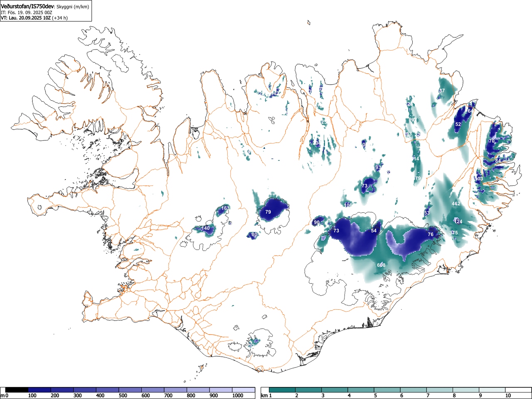Screen dimensions: 532x399
Task: Click the '608' visibility value label
Action: click(381, 265)
